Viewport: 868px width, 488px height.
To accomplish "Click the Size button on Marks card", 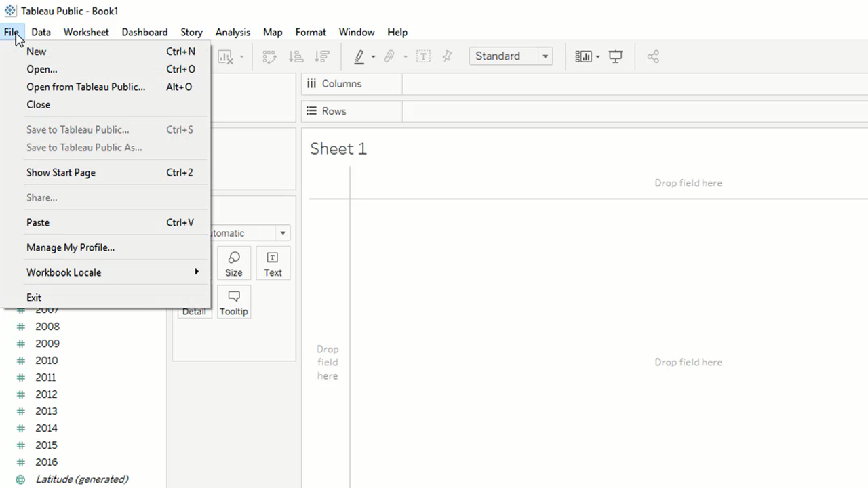I will tap(234, 264).
